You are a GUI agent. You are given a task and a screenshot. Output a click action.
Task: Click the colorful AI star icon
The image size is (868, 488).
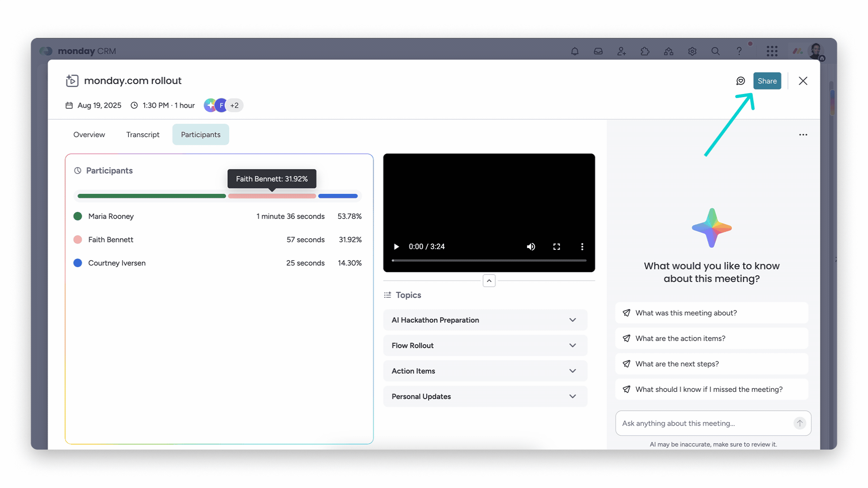point(712,228)
